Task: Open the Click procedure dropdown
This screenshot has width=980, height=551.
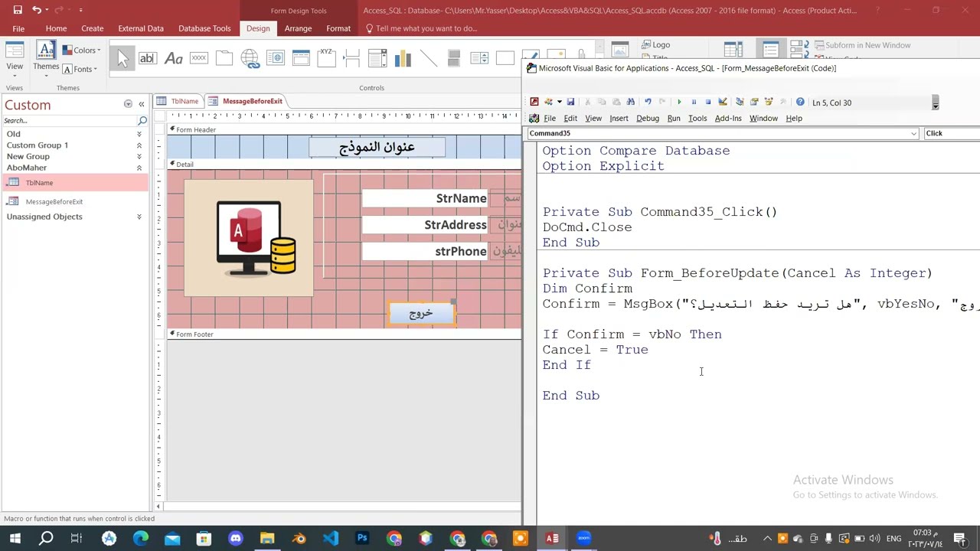Action: (x=952, y=133)
